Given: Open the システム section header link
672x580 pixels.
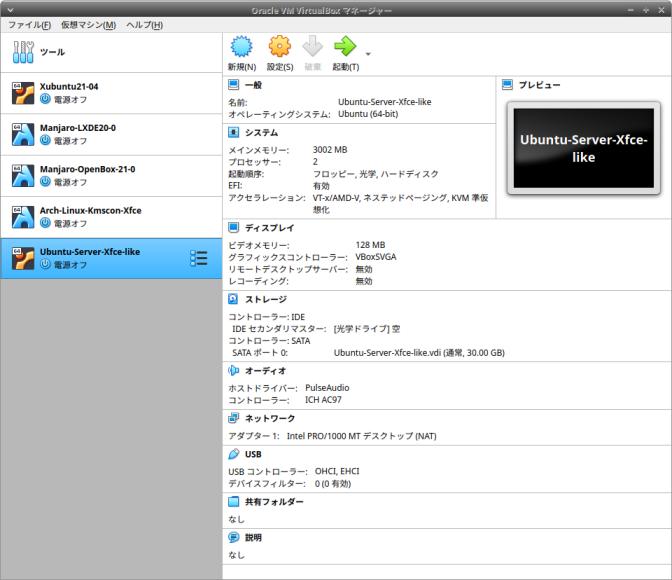Looking at the screenshot, I should coord(261,132).
